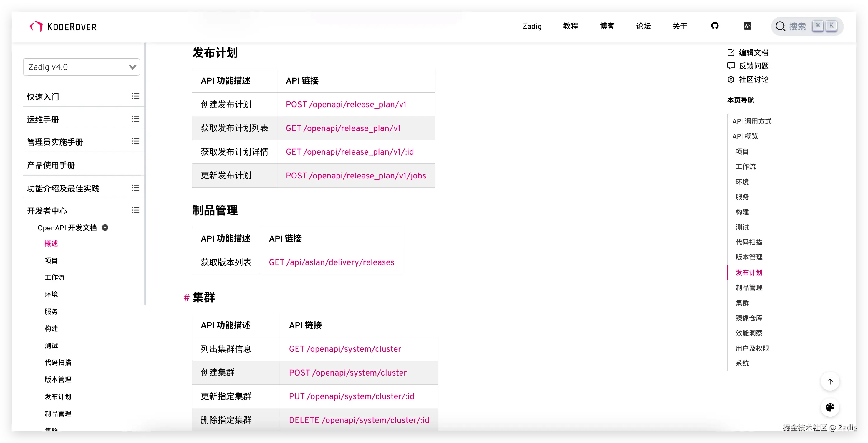Click the # anchor beside 集群 heading
The height and width of the screenshot is (443, 868).
tap(186, 298)
